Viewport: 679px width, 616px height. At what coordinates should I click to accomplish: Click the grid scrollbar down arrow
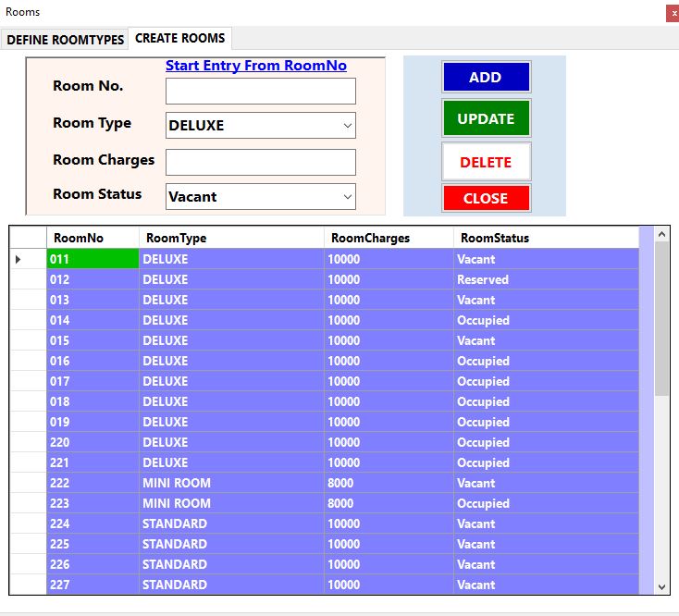click(661, 587)
